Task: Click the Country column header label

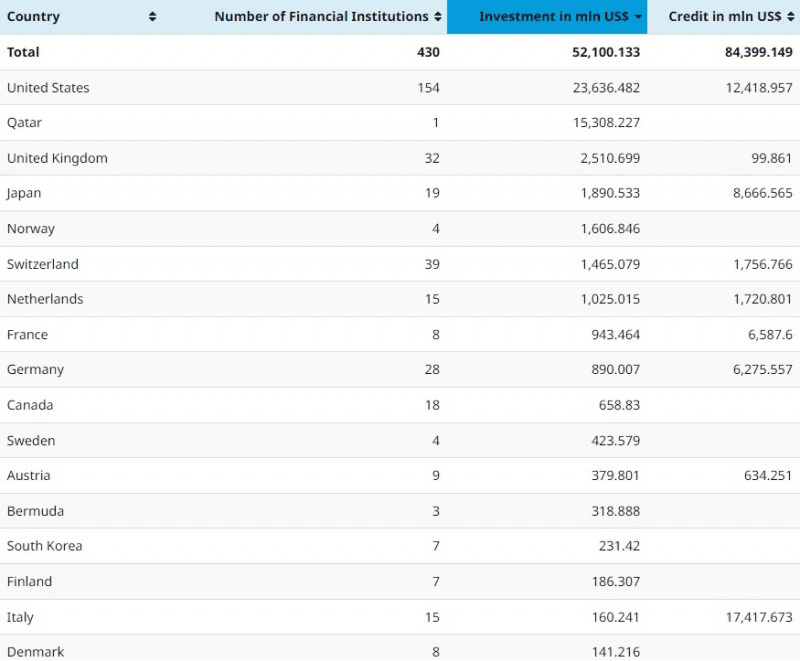Action: tap(33, 17)
